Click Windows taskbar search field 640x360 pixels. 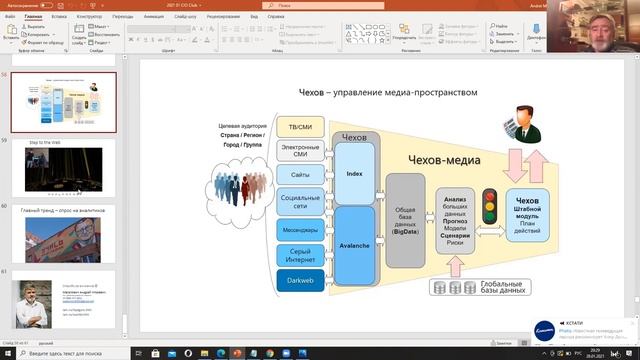point(73,353)
